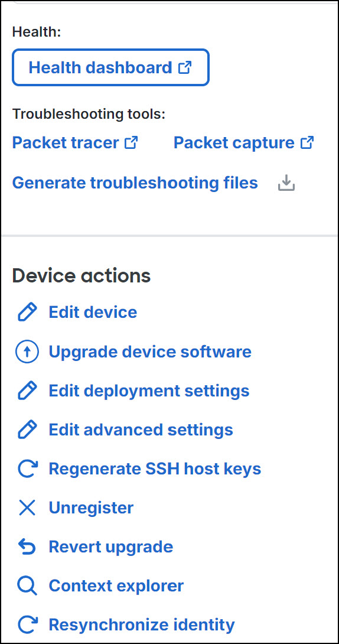Open the Packet capture link

pos(244,142)
